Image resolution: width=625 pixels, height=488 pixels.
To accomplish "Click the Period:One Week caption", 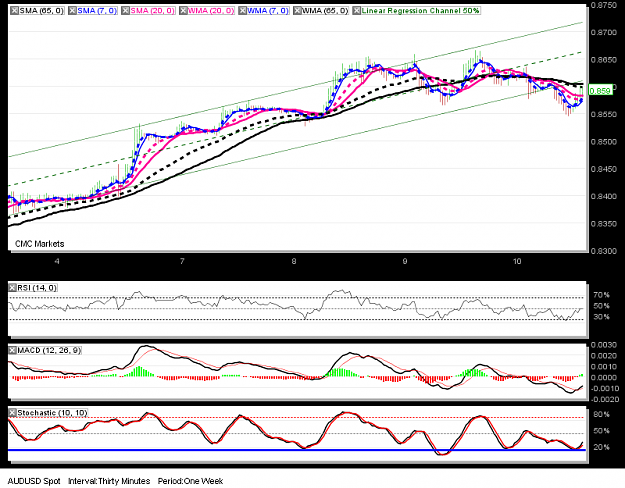I will click(x=191, y=481).
